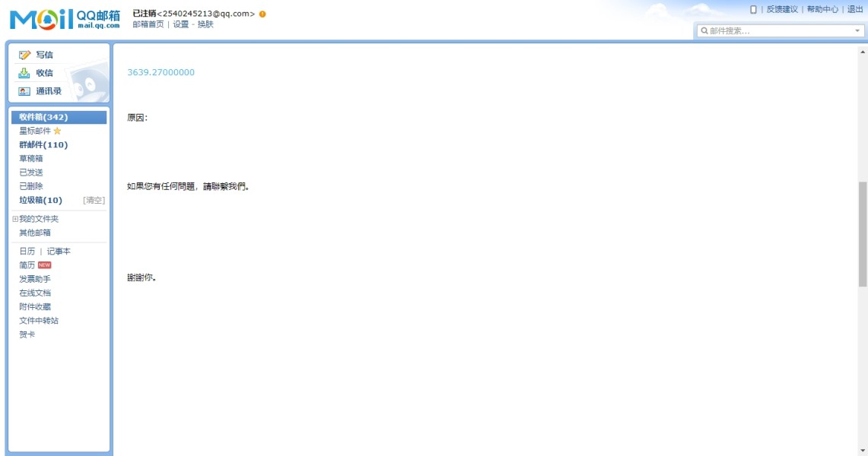Click the 3639.27000000 amount link
This screenshot has width=868, height=456.
click(161, 72)
